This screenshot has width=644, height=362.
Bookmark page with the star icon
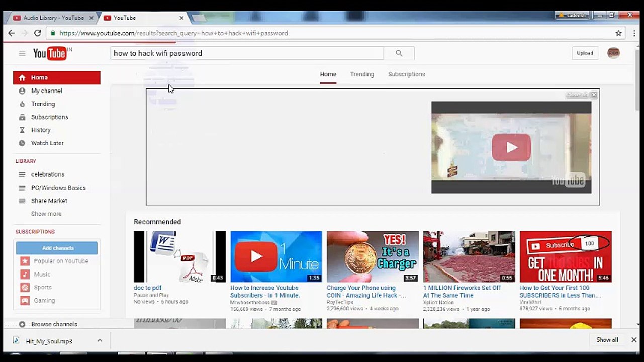pyautogui.click(x=618, y=33)
